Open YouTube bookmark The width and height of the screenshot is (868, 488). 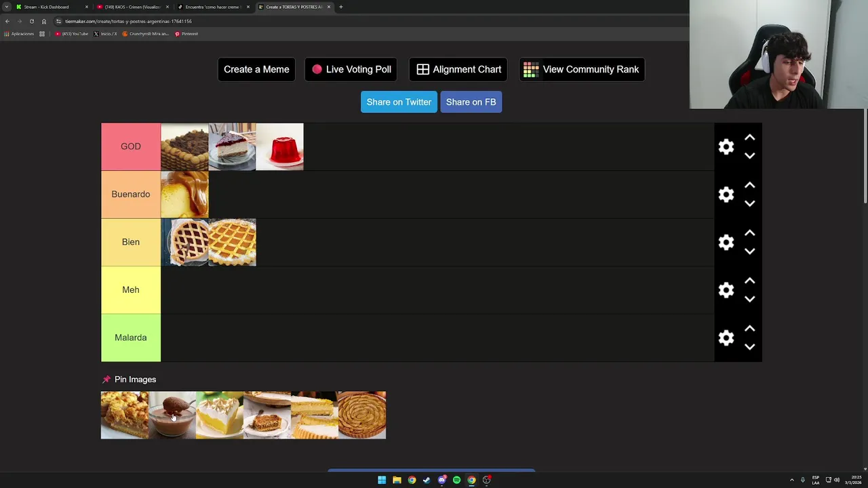pyautogui.click(x=72, y=34)
